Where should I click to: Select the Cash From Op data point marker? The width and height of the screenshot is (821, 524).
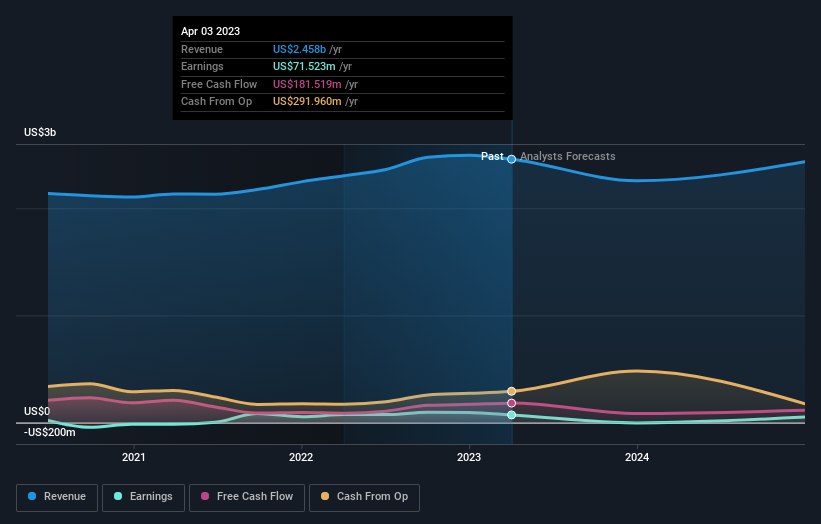(x=512, y=391)
